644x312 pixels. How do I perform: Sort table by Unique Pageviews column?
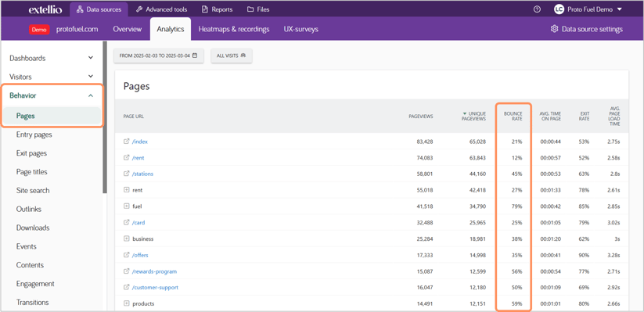(474, 117)
